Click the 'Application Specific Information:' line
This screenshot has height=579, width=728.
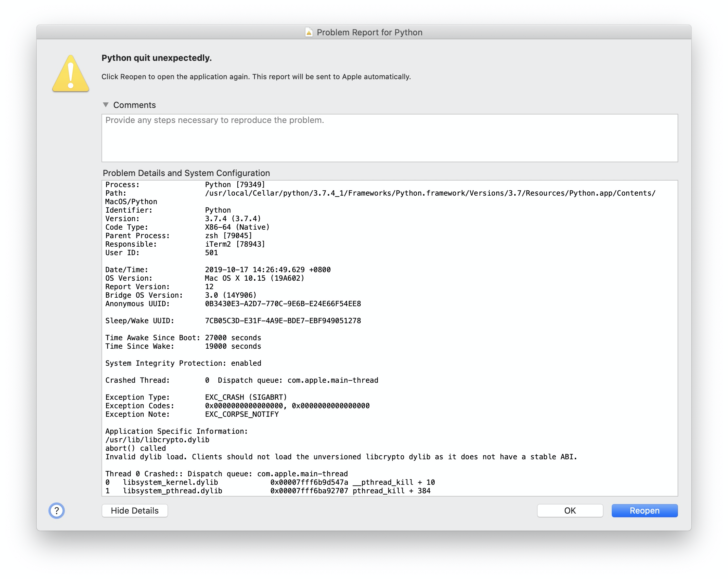[176, 431]
